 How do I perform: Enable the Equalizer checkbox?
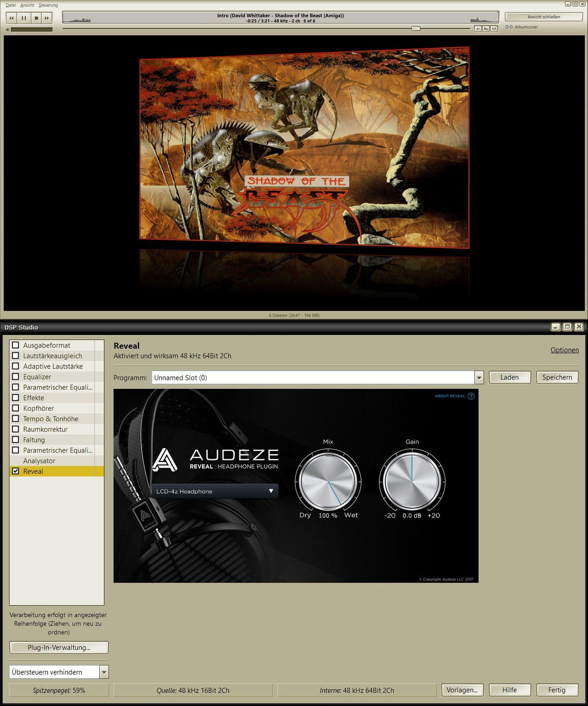coord(16,376)
